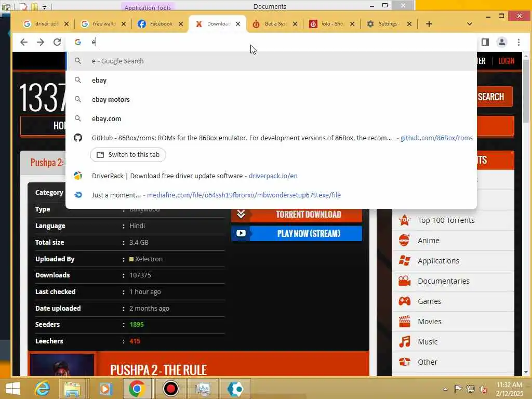
Task: Click the Music note icon
Action: coord(404,342)
